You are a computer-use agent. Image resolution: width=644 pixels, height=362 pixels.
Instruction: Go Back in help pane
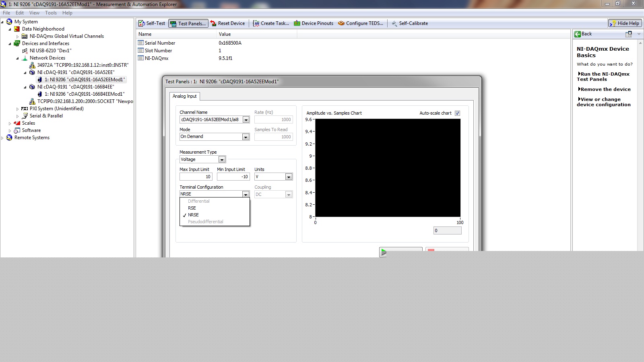583,34
